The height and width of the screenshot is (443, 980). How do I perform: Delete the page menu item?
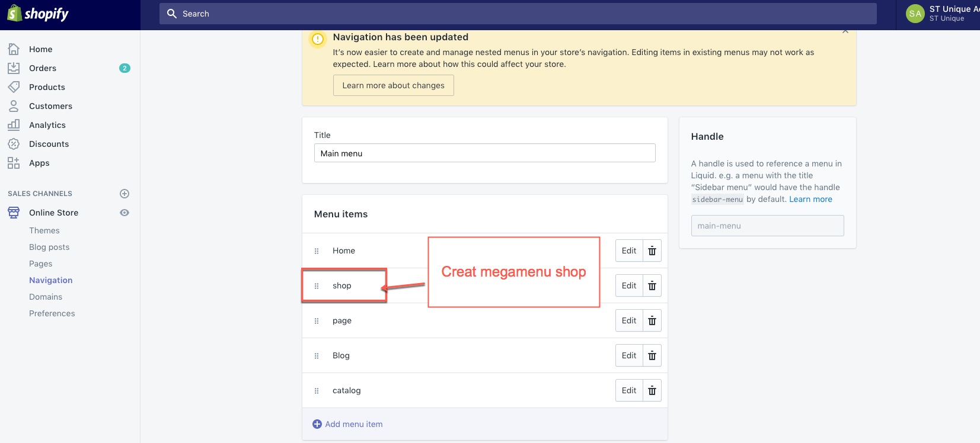pyautogui.click(x=652, y=320)
